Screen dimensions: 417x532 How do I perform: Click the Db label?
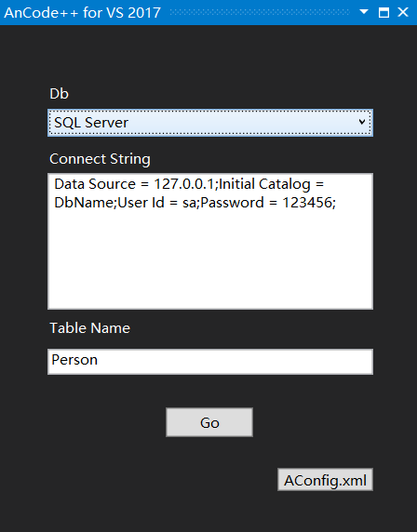pos(59,94)
